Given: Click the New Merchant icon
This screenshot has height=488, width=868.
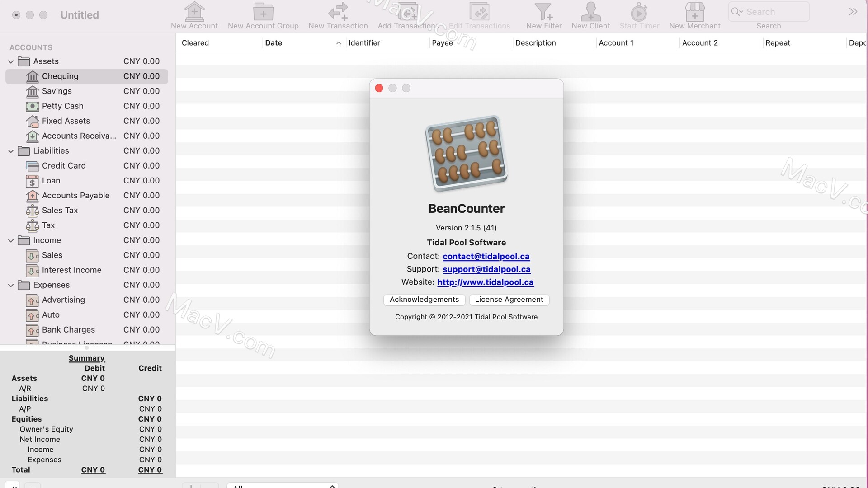Looking at the screenshot, I should coord(694,15).
